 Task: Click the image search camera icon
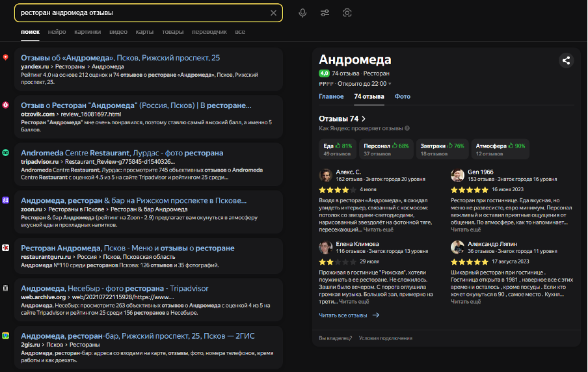(347, 13)
